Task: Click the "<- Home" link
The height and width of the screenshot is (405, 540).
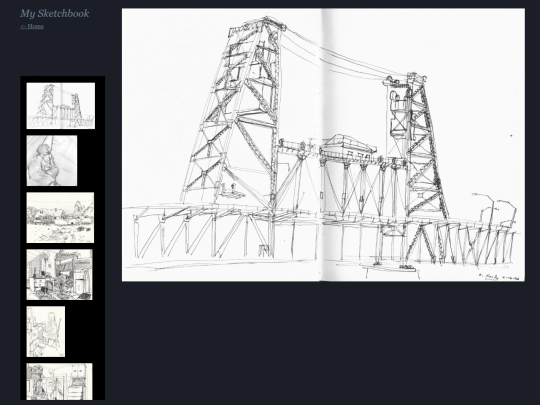Action: [32, 27]
